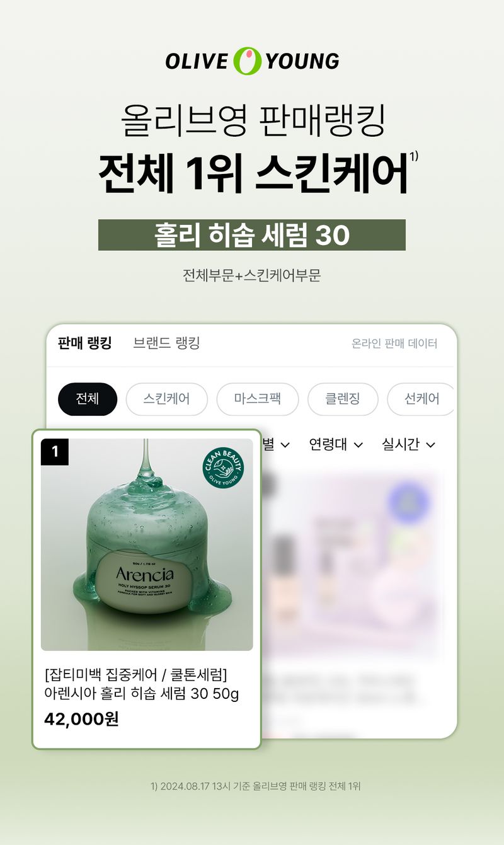This screenshot has height=845, width=504.
Task: Click the 42,000원 price
Action: [81, 719]
